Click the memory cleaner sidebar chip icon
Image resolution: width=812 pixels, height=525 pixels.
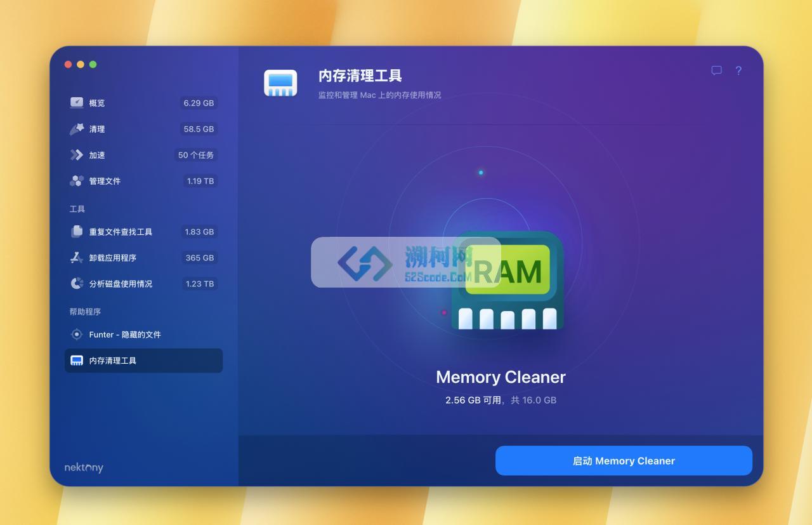click(x=77, y=361)
